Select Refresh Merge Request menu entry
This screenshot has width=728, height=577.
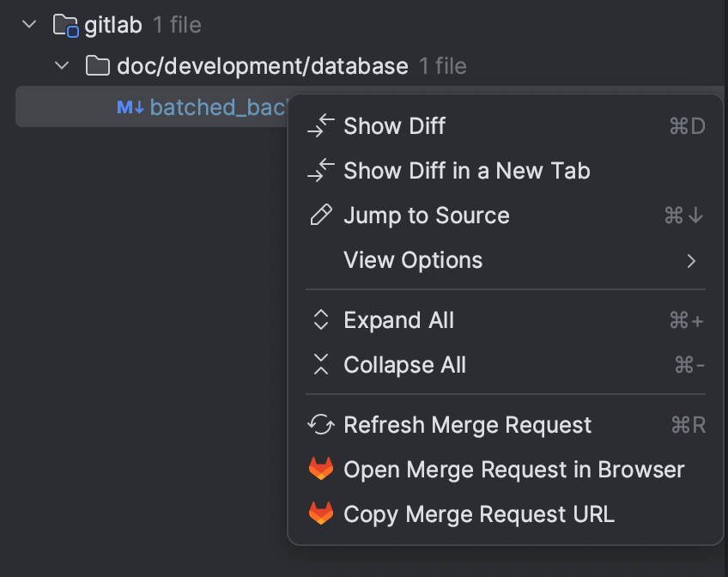coord(467,424)
